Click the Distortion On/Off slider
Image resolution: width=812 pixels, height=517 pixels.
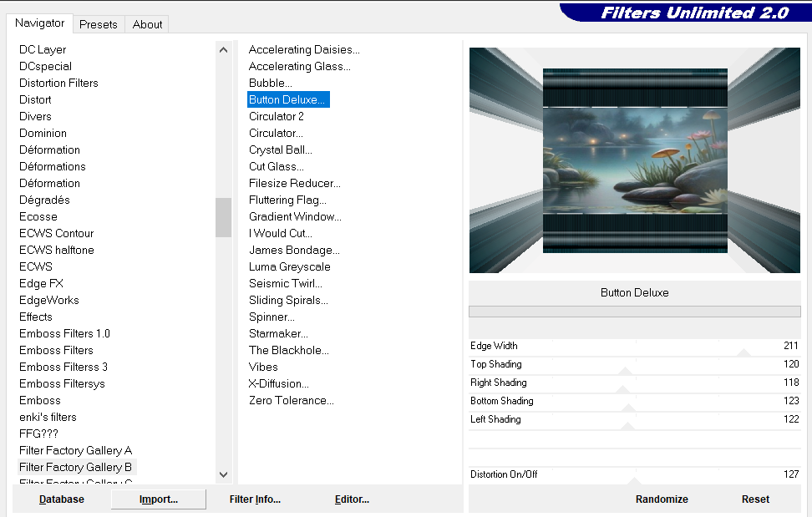point(635,475)
